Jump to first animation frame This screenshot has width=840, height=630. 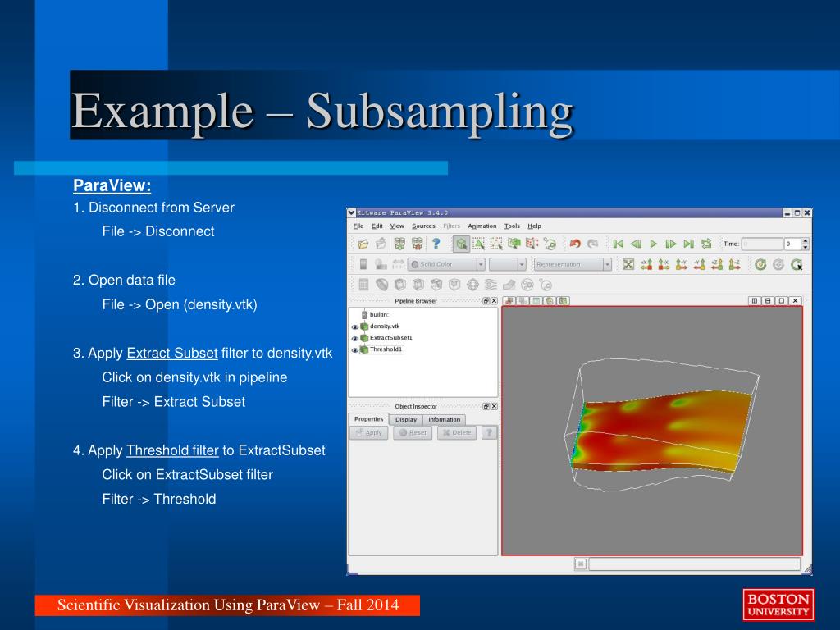pos(619,244)
